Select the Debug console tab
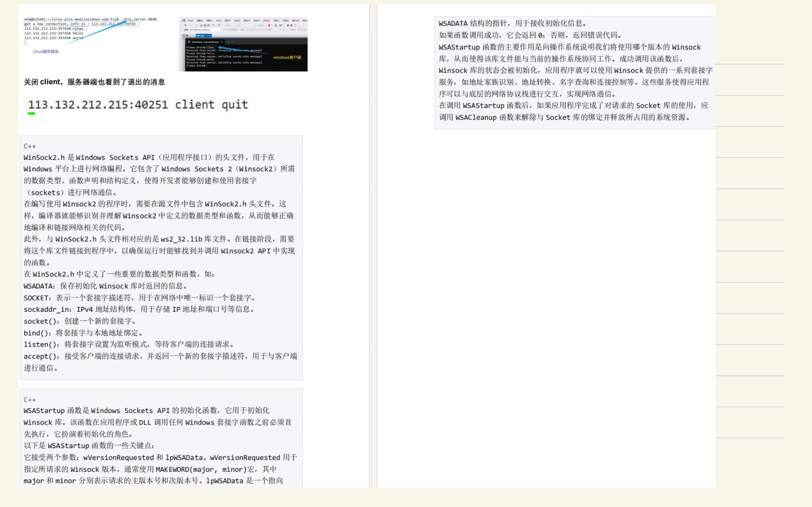The height and width of the screenshot is (507, 812). [206, 42]
